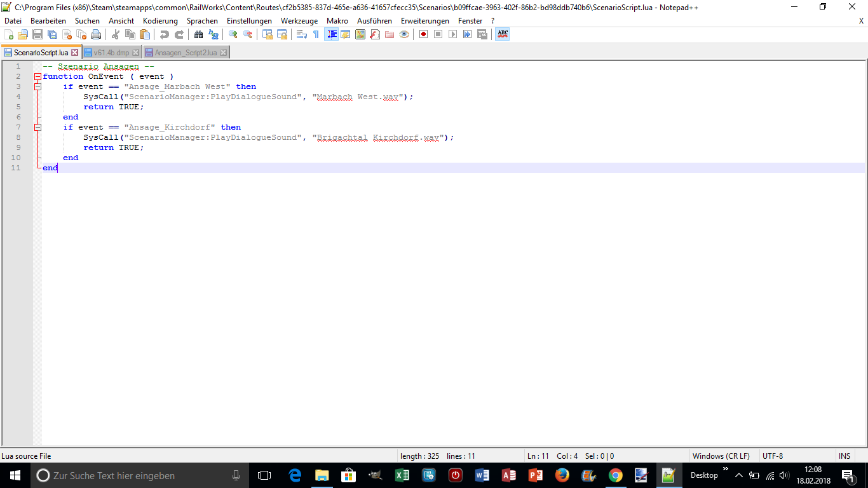Click the Save file toolbar icon

pyautogui.click(x=37, y=34)
